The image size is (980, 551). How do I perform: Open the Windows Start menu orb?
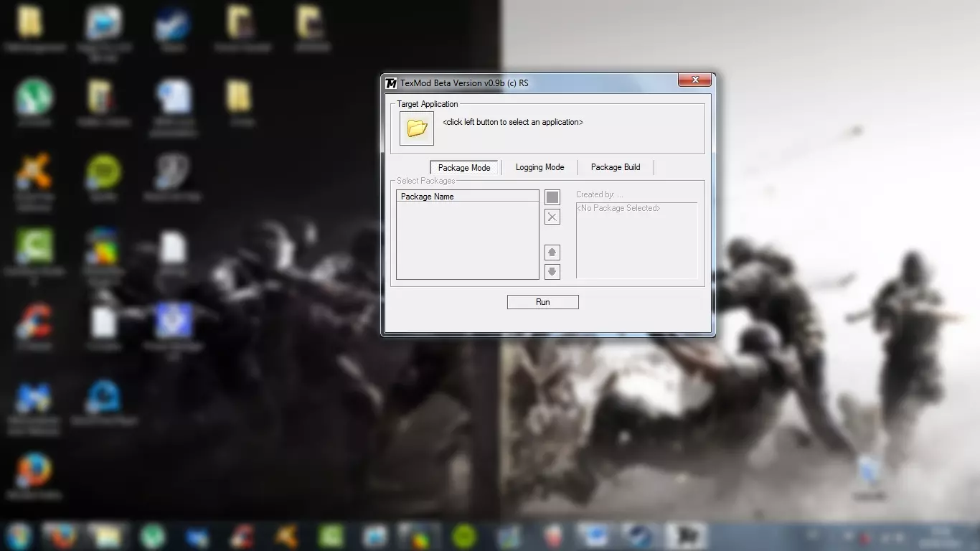point(19,536)
